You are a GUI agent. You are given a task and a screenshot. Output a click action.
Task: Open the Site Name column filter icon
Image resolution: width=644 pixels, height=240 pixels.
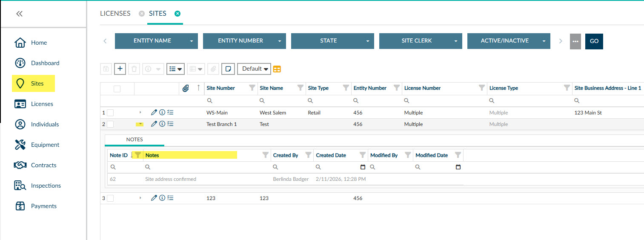pyautogui.click(x=301, y=88)
